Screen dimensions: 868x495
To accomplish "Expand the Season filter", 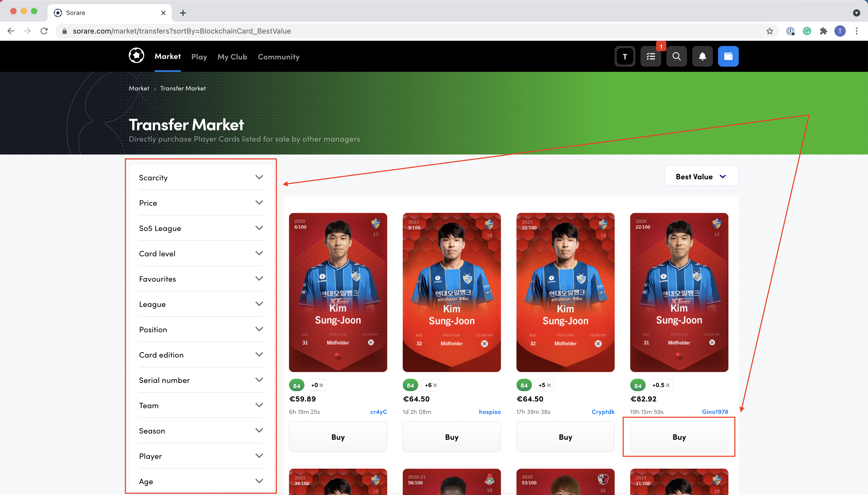I will (x=201, y=431).
